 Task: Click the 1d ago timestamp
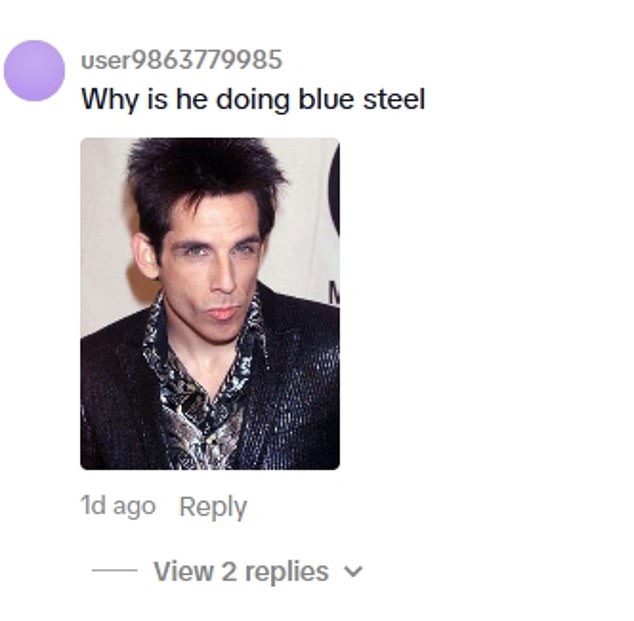(118, 506)
